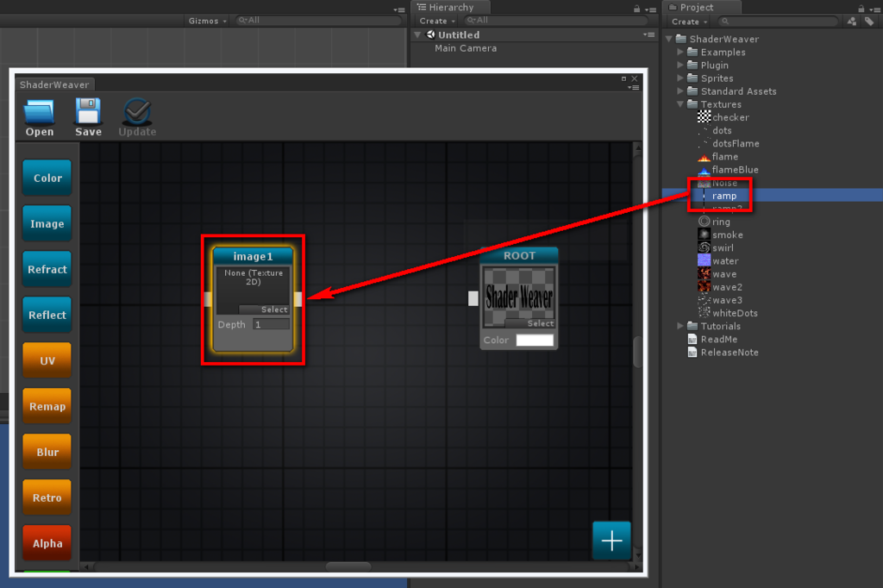The width and height of the screenshot is (883, 588).
Task: Click the Project panel filter-by-label tag icon
Action: [869, 22]
